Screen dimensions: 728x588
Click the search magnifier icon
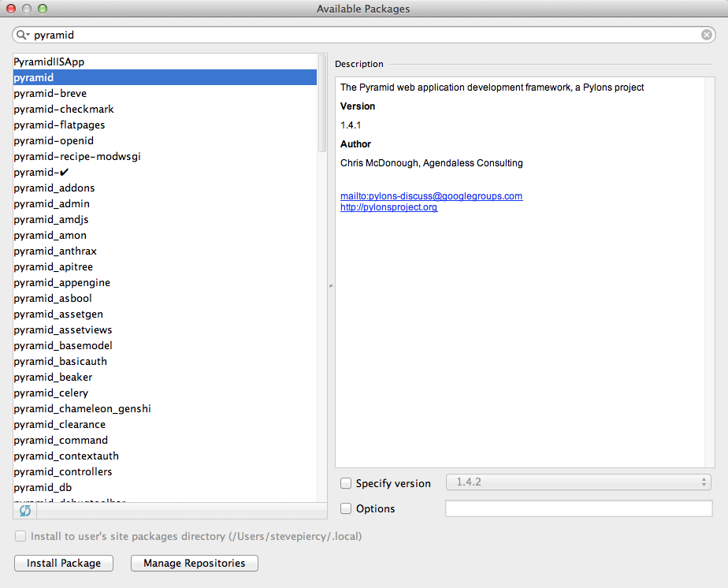[x=22, y=35]
